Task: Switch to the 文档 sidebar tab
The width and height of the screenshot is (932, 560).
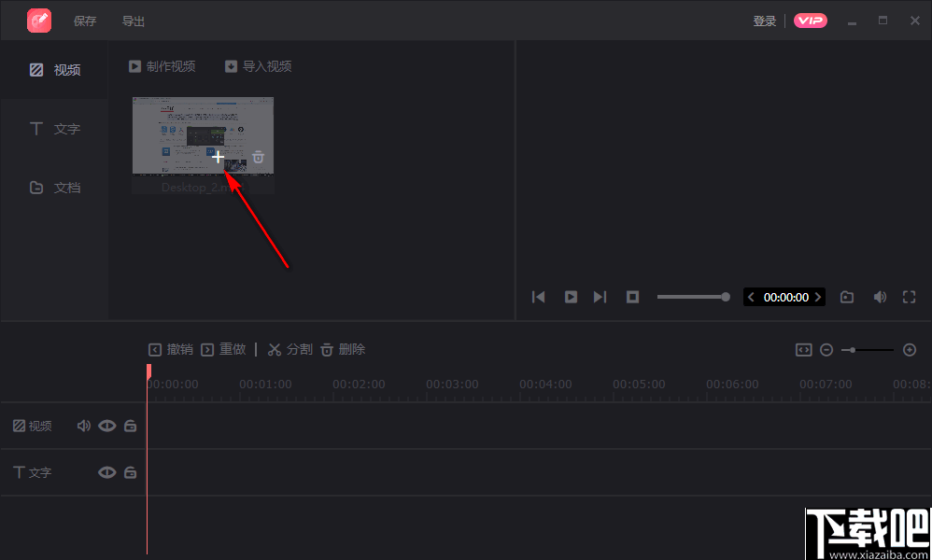Action: pos(55,188)
